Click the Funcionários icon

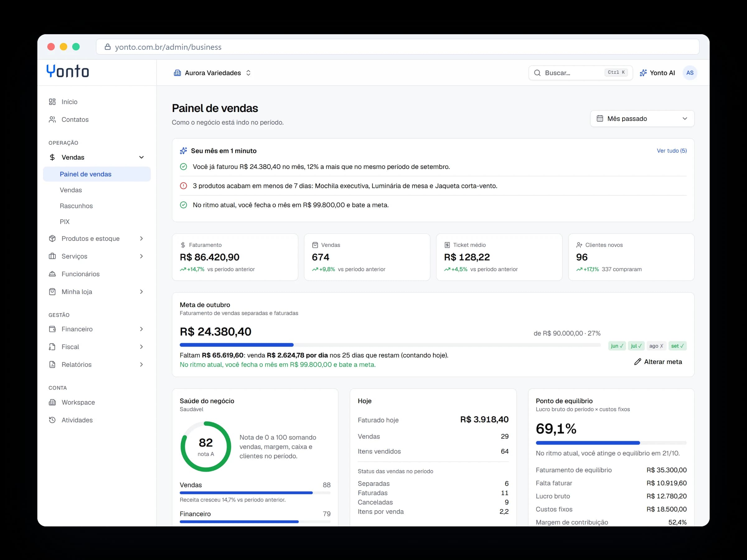(52, 274)
